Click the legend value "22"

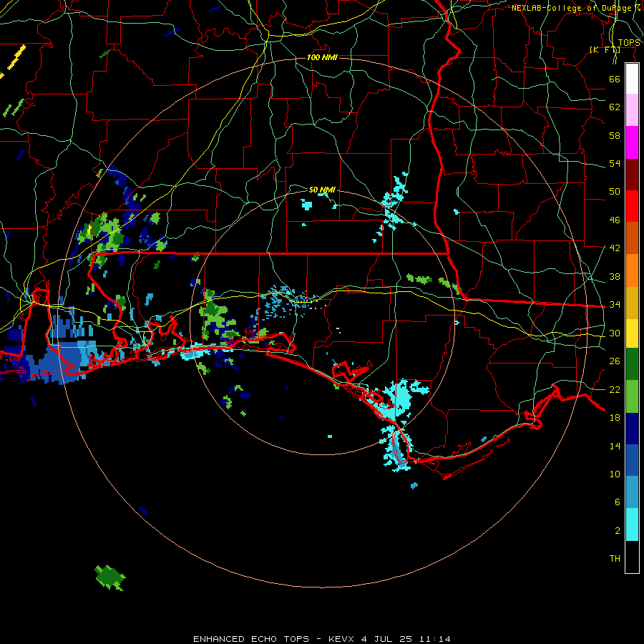pyautogui.click(x=615, y=390)
